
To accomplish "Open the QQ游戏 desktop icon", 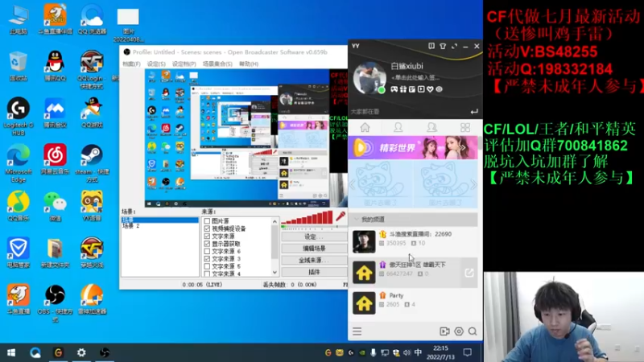I will tap(92, 111).
